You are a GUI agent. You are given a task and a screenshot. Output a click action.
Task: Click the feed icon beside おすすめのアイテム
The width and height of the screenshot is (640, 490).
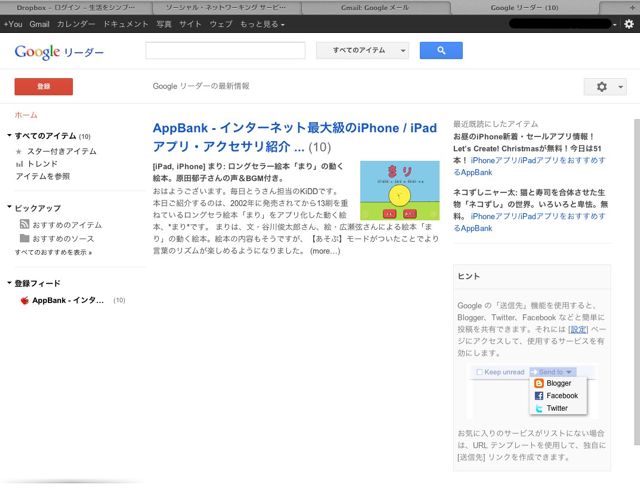(x=24, y=224)
